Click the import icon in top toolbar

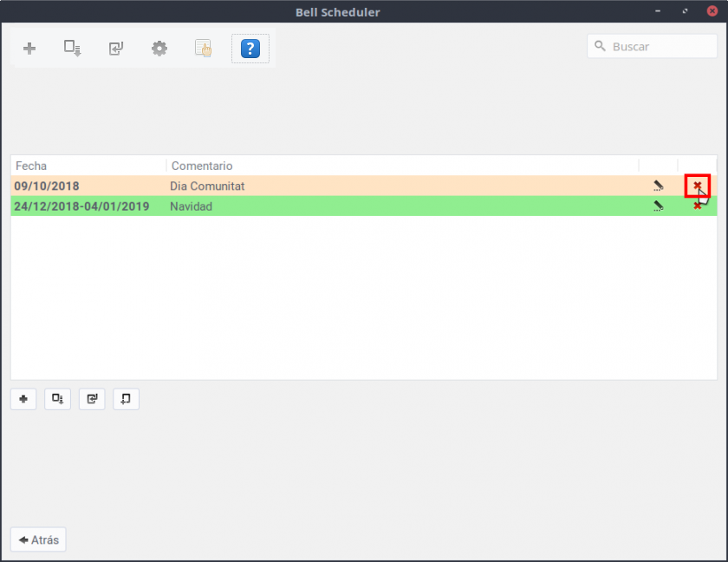click(116, 49)
